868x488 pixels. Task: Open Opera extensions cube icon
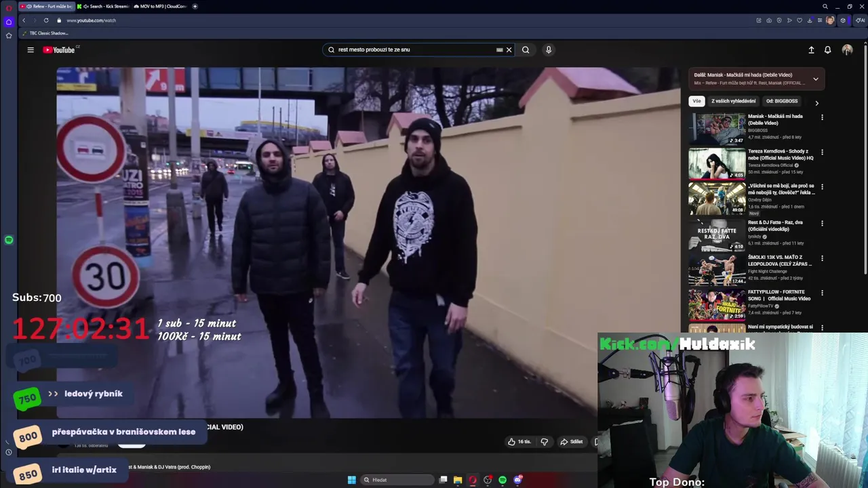(x=843, y=20)
